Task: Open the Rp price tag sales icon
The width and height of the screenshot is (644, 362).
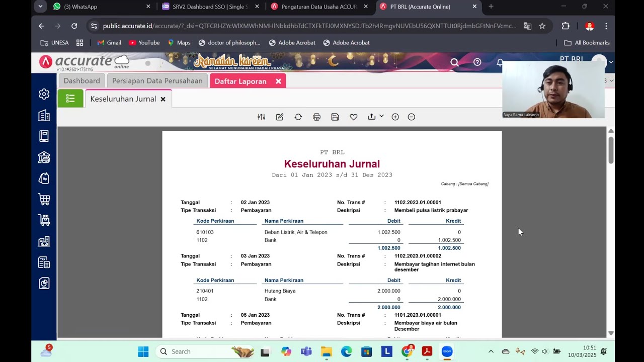Action: click(x=44, y=178)
